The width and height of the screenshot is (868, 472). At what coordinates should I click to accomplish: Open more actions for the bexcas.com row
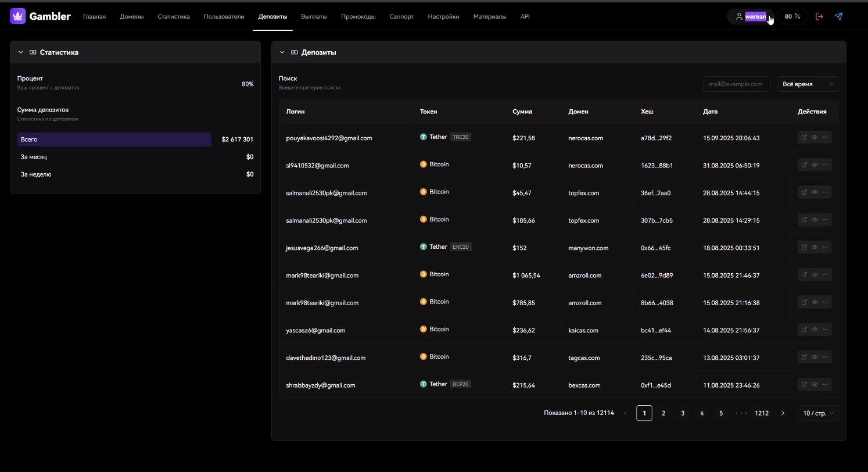[x=825, y=385]
